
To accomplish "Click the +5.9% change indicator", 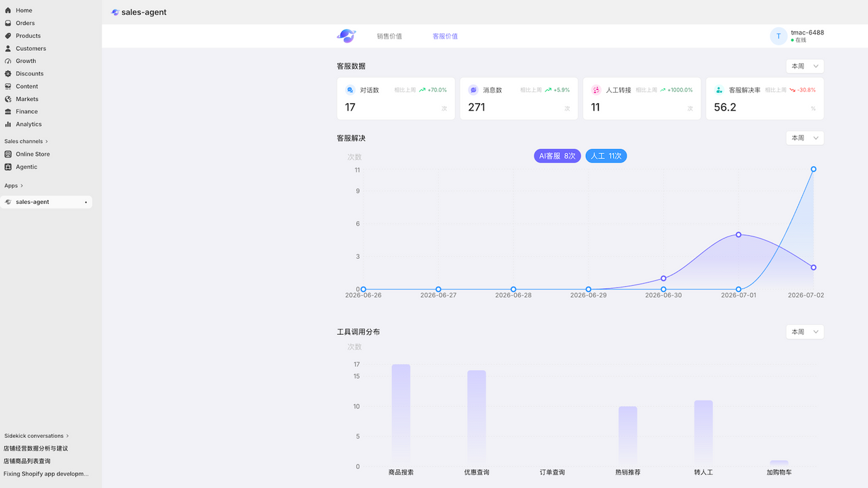I will pyautogui.click(x=561, y=89).
